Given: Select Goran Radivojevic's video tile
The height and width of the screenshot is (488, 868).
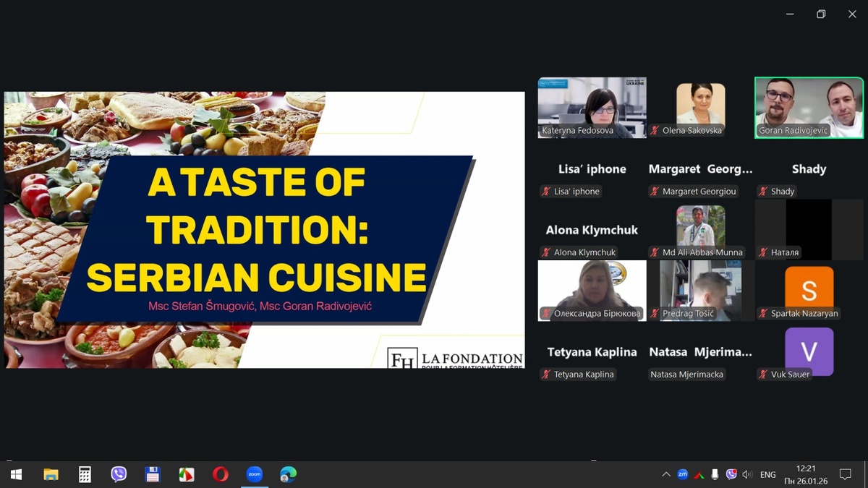Looking at the screenshot, I should coord(809,107).
